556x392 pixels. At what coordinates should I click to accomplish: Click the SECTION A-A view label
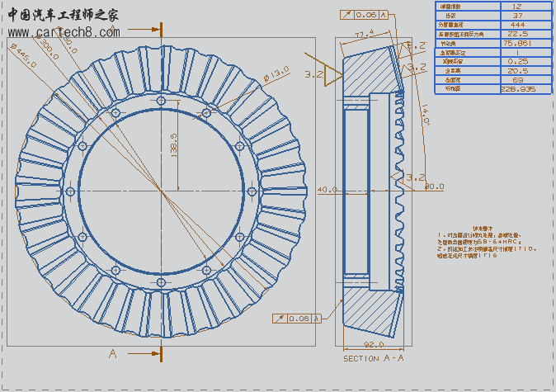click(374, 358)
